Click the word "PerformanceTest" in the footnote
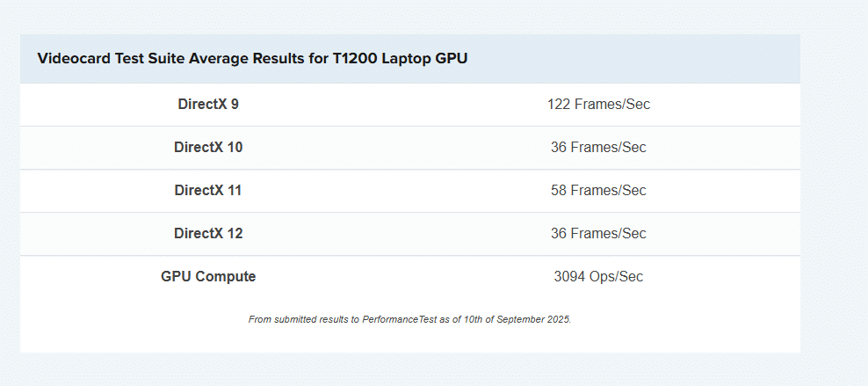Viewport: 868px width, 386px height. click(398, 319)
